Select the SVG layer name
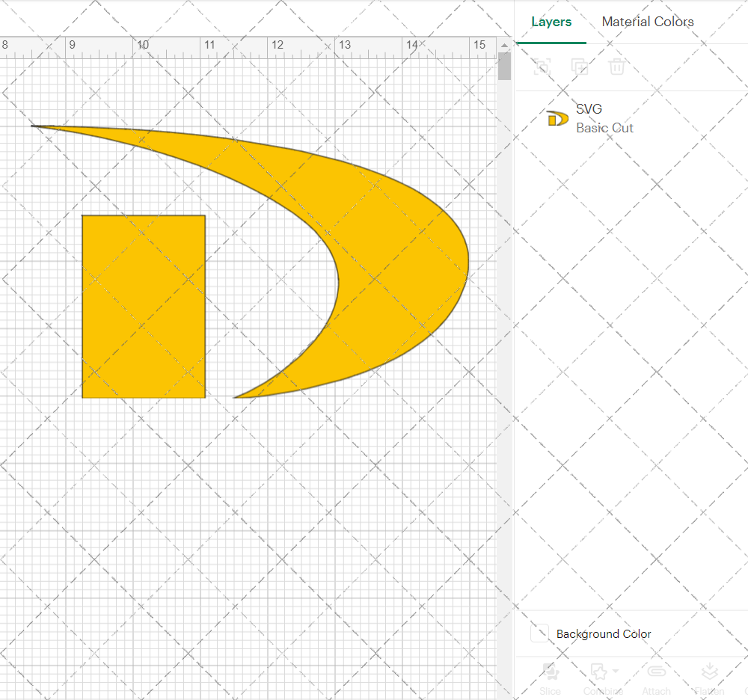The height and width of the screenshot is (700, 748). coord(589,109)
